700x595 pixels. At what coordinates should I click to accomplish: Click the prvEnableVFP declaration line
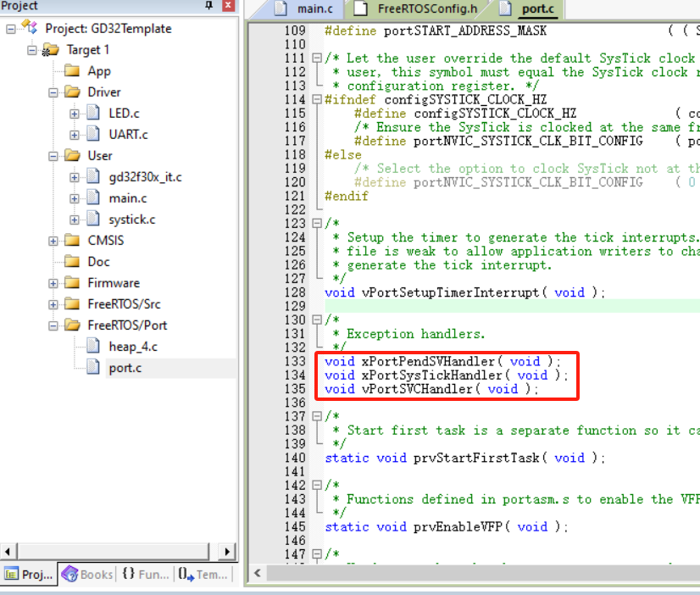coord(446,526)
